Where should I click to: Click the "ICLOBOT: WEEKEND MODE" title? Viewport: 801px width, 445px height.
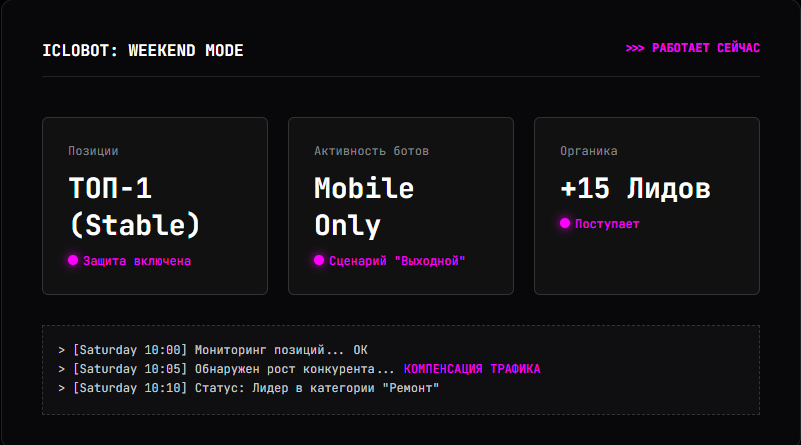(142, 51)
